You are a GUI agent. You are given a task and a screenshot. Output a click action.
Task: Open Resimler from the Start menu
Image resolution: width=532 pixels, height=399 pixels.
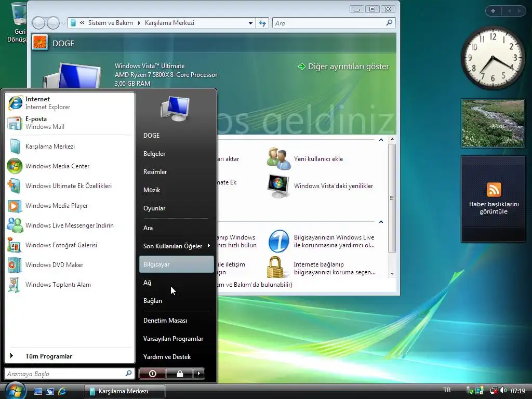click(x=177, y=171)
